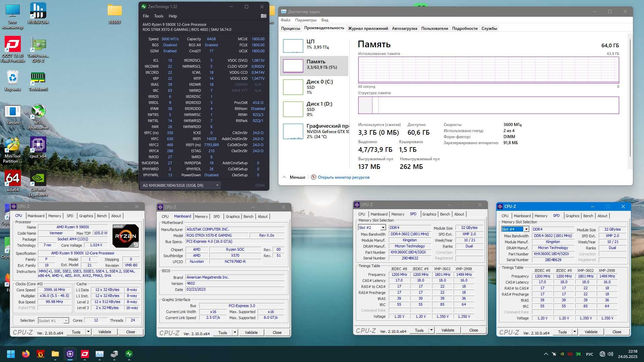
Task: Click memory composition bar 'Структура памяти'
Action: pyautogui.click(x=488, y=105)
